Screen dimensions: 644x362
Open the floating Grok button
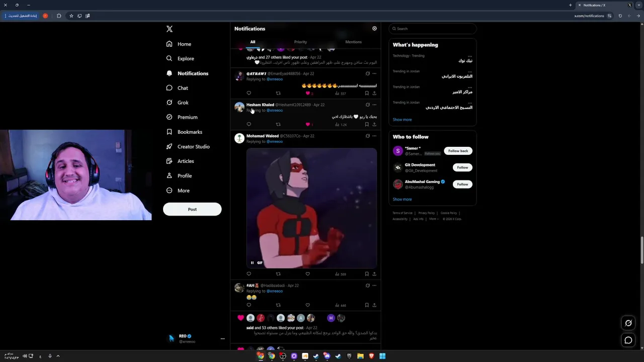coord(628,323)
